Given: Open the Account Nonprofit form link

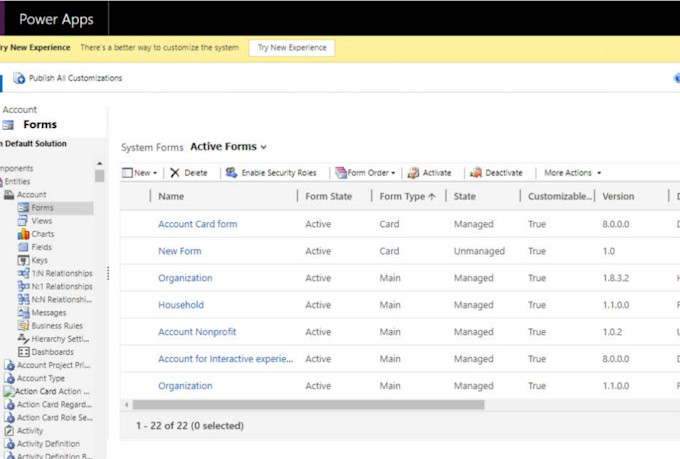Looking at the screenshot, I should [x=197, y=332].
